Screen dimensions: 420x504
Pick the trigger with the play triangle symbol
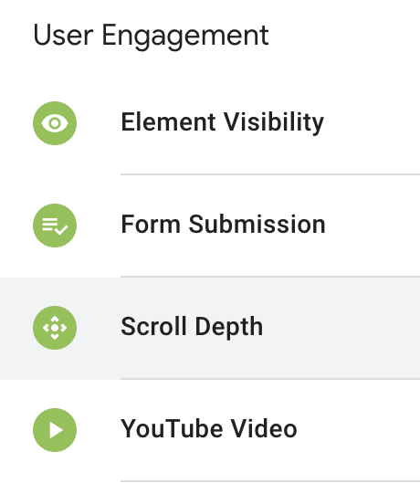click(x=210, y=430)
